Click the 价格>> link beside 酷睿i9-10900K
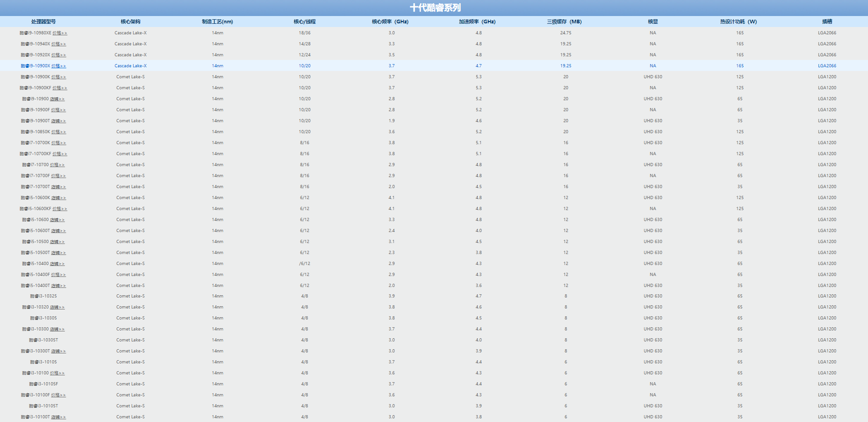The width and height of the screenshot is (868, 422). pos(59,77)
